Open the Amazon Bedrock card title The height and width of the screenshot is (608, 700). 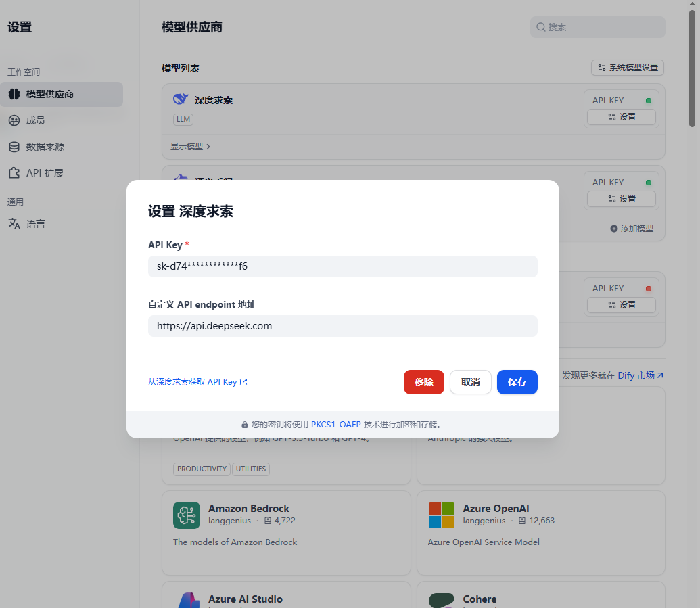(249, 509)
